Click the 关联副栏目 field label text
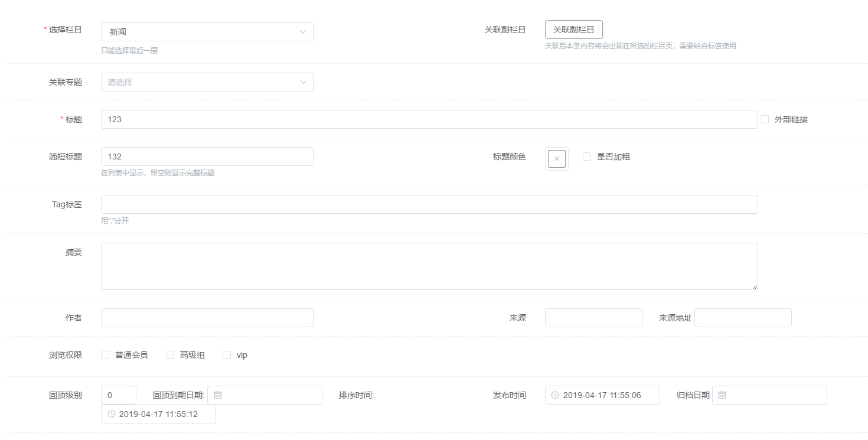868x440 pixels. pos(505,30)
